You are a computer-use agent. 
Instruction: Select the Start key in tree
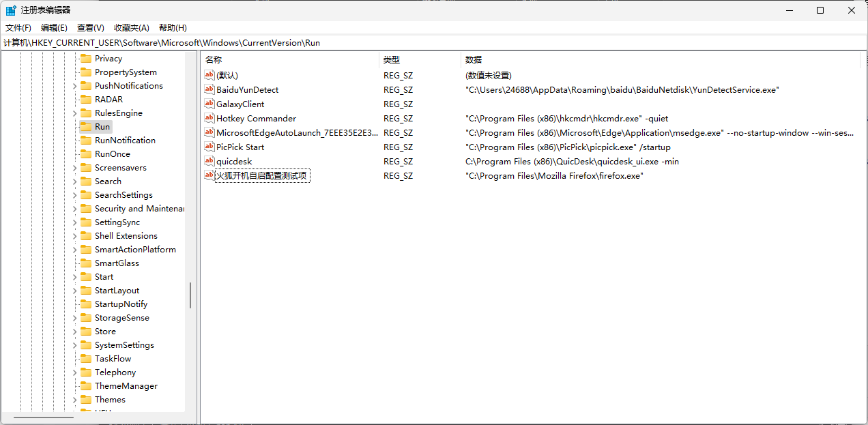104,276
